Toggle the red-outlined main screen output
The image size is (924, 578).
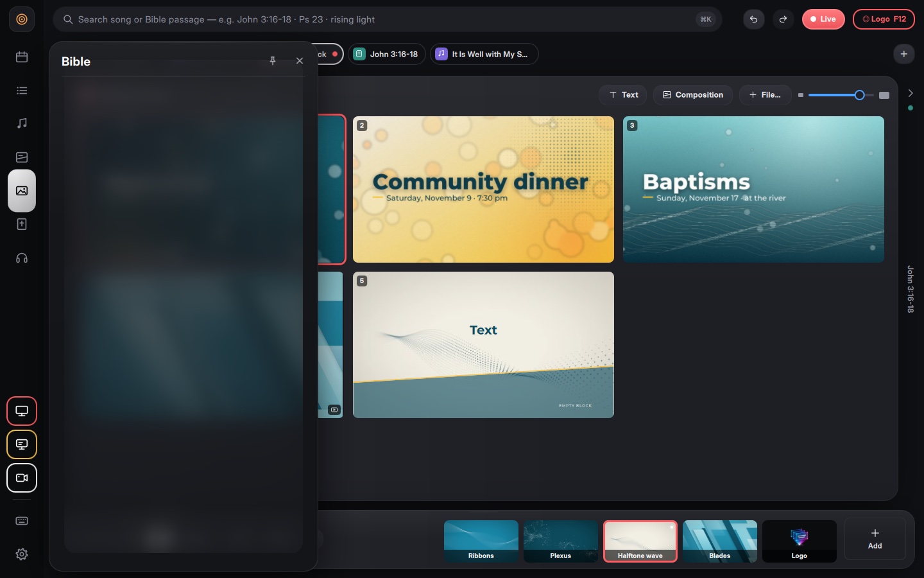point(22,411)
